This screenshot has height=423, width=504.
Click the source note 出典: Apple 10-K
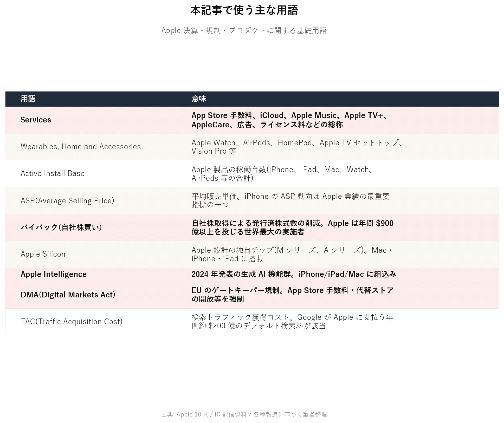click(244, 414)
